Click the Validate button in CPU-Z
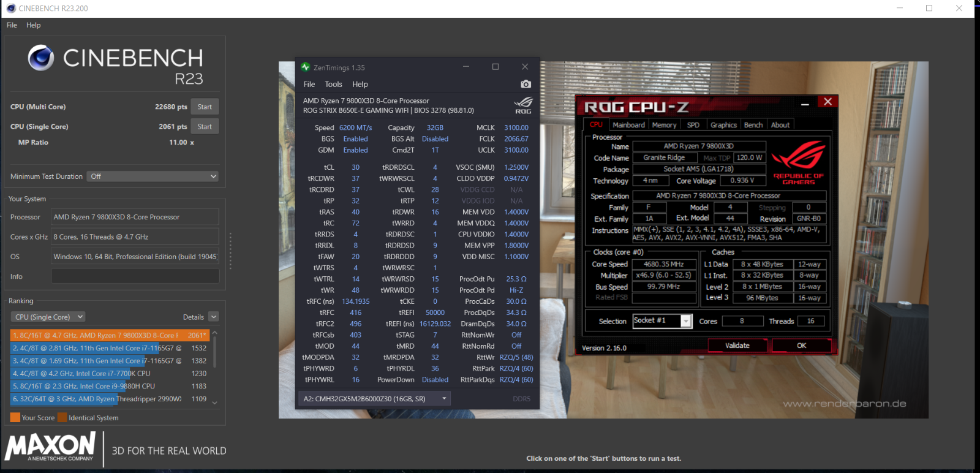This screenshot has height=473, width=980. click(x=737, y=346)
